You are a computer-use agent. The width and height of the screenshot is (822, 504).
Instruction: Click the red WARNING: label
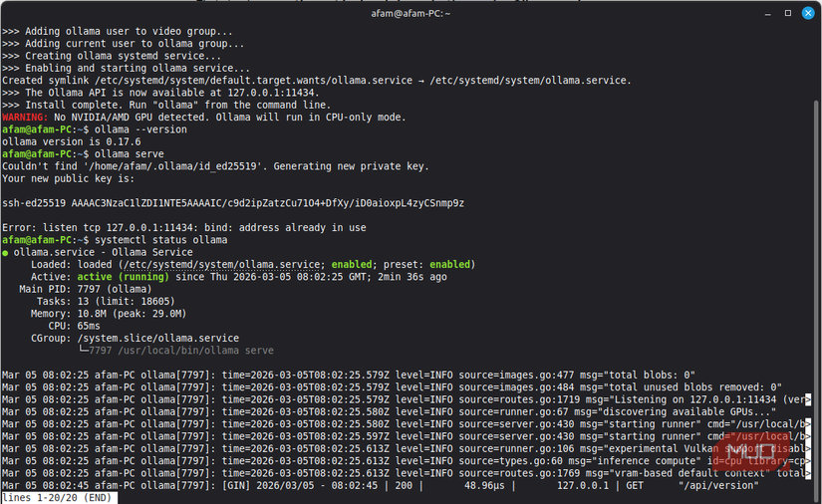25,118
